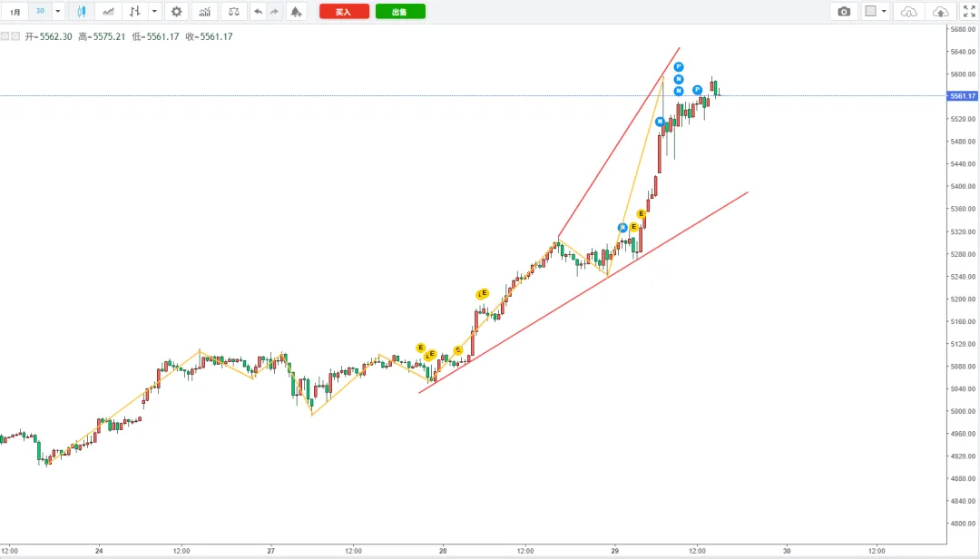Click the 4800.00 price axis label
The image size is (980, 559).
[963, 524]
